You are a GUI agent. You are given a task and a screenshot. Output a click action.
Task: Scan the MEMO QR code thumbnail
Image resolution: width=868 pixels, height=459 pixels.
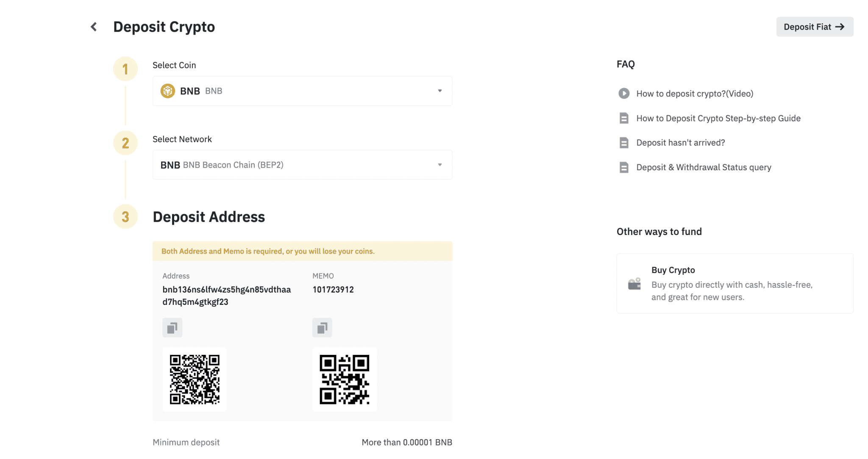click(344, 379)
